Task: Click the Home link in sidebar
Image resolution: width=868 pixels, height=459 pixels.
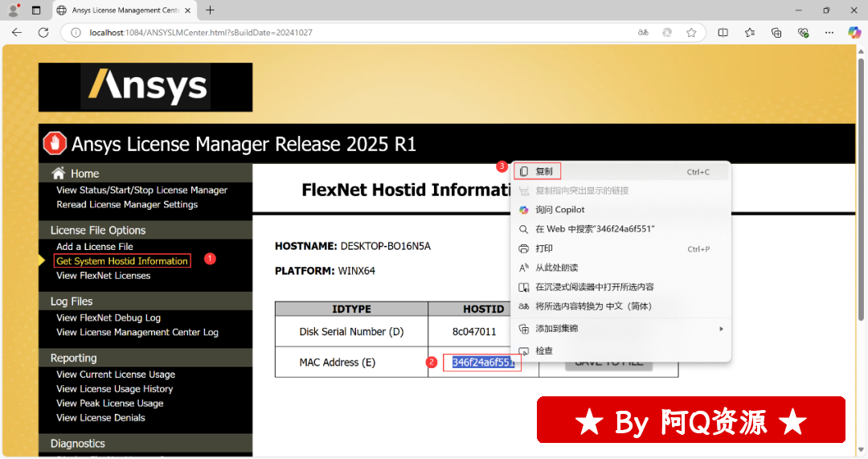Action: coord(84,174)
